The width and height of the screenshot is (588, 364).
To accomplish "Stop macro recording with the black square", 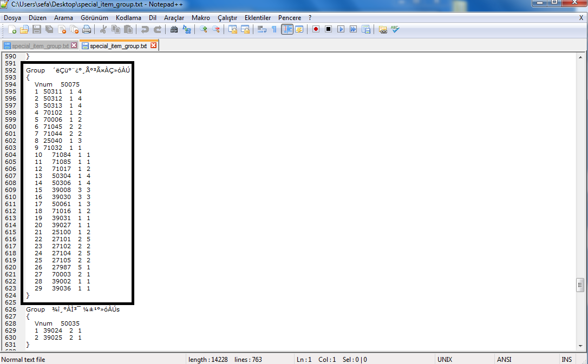I will pyautogui.click(x=328, y=29).
